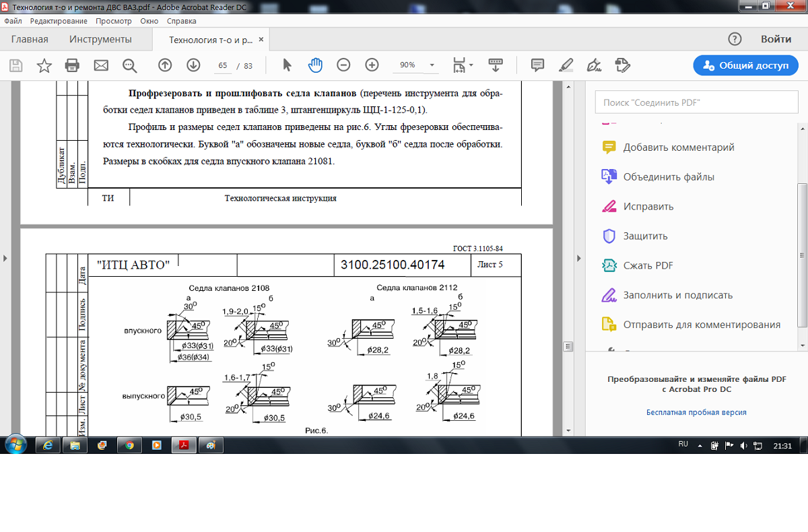Open the 'Файл' menu
Viewport: 808px width, 532px height.
point(13,21)
